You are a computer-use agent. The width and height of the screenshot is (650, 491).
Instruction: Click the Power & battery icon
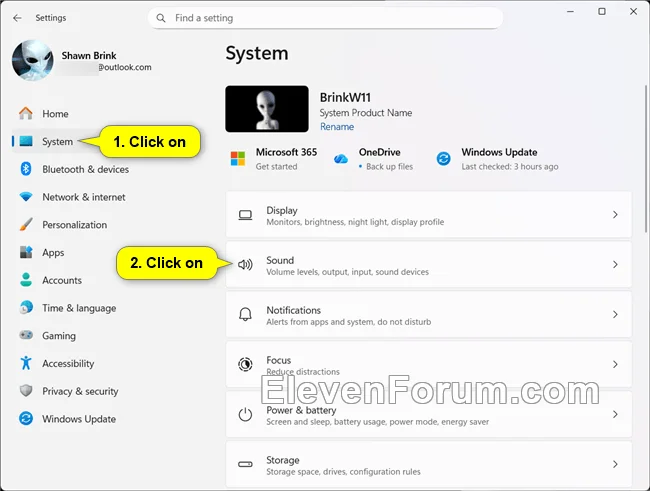click(245, 414)
